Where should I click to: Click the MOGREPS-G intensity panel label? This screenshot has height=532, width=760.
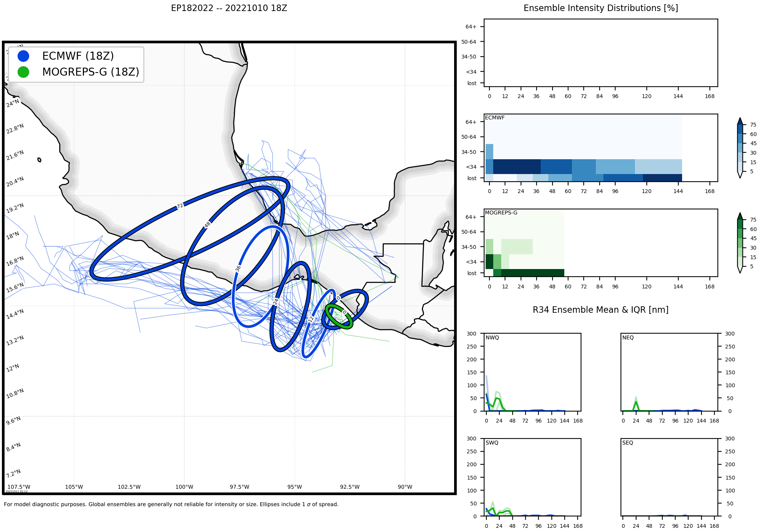pyautogui.click(x=501, y=213)
